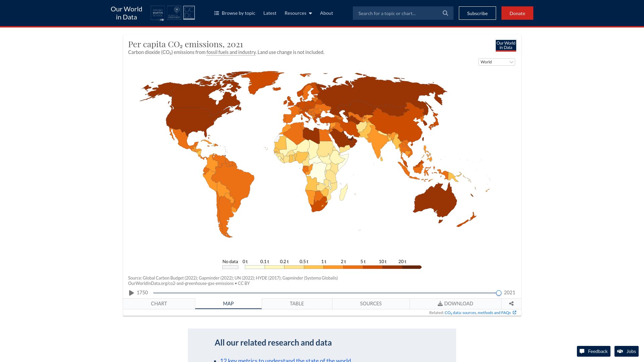The image size is (644, 362).
Task: Click the No data legend swatch
Action: click(230, 267)
